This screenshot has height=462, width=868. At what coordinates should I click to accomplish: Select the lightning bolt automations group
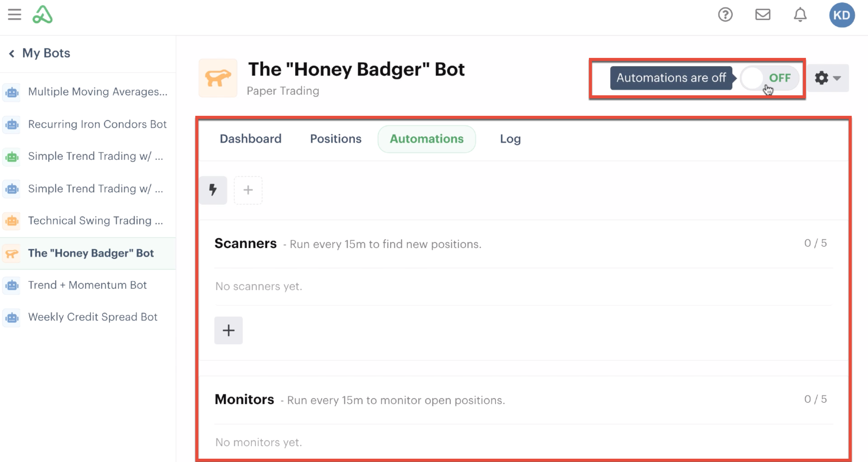tap(213, 190)
